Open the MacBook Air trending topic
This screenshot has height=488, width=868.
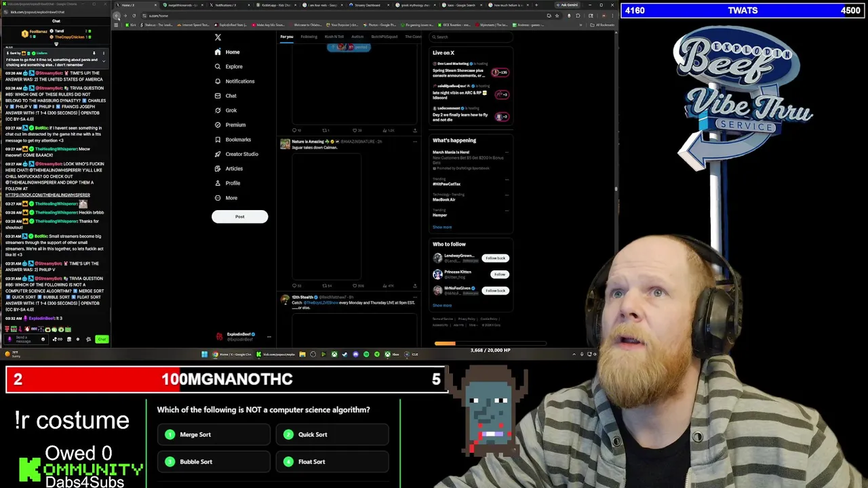click(444, 199)
